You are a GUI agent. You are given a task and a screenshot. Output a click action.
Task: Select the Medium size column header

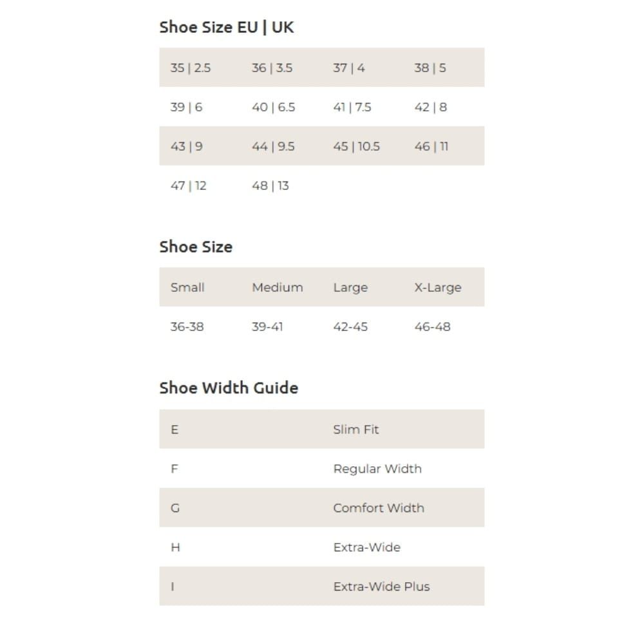coord(278,287)
